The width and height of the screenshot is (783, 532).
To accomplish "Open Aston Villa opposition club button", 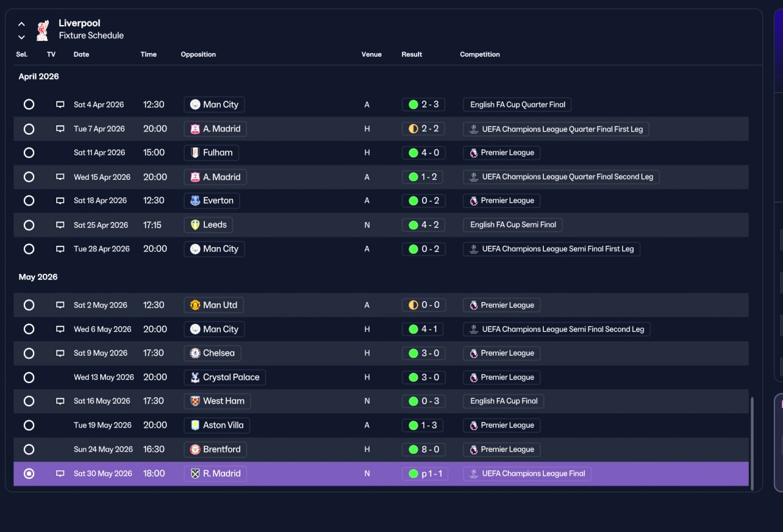I will coord(217,425).
